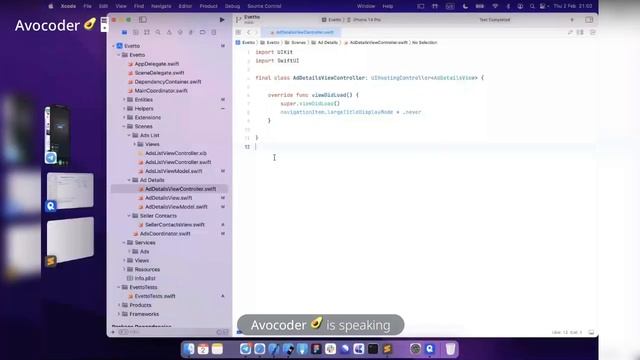Image resolution: width=640 pixels, height=360 pixels.
Task: Click No Selection in the jump bar
Action: tap(424, 42)
